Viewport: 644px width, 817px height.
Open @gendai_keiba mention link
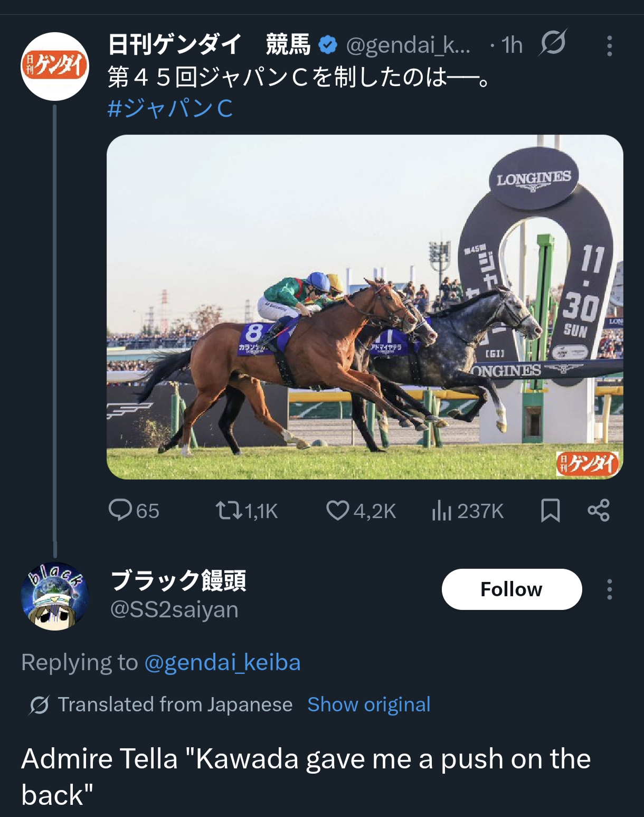(222, 662)
